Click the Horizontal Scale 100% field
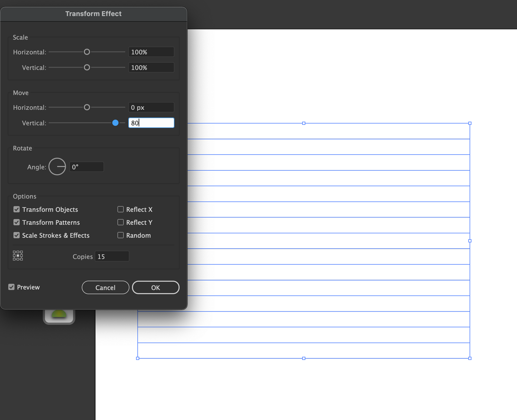The width and height of the screenshot is (517, 420). tap(151, 52)
